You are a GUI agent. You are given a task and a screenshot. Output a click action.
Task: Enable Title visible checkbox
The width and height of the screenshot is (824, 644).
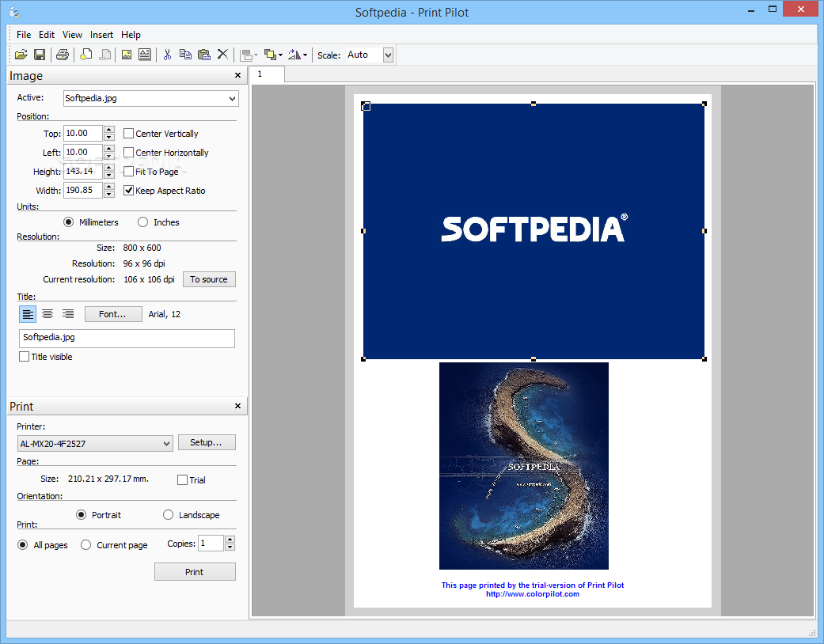click(x=25, y=357)
